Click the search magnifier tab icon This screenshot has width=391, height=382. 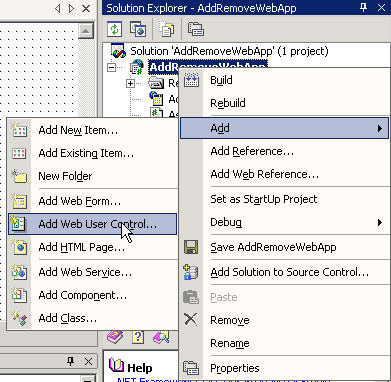pyautogui.click(x=161, y=337)
